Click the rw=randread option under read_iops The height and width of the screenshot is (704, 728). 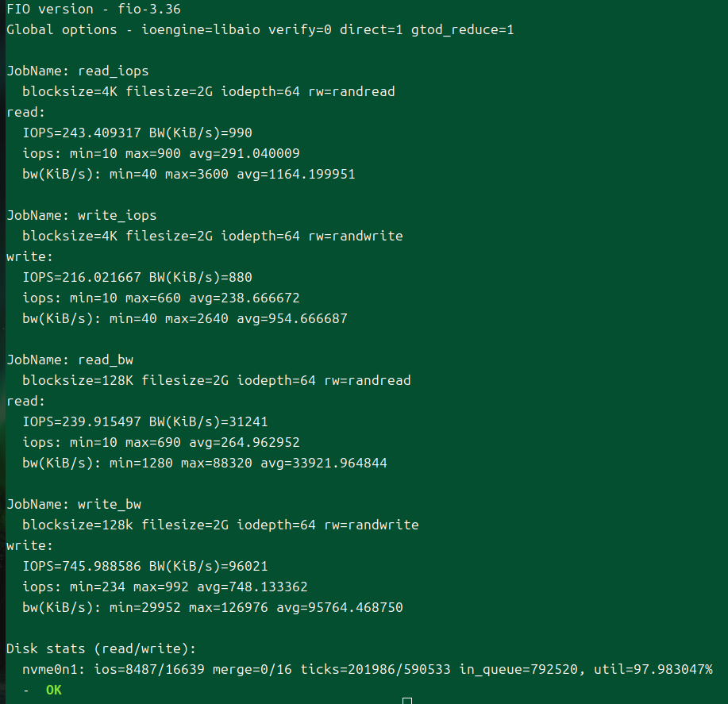click(x=352, y=91)
